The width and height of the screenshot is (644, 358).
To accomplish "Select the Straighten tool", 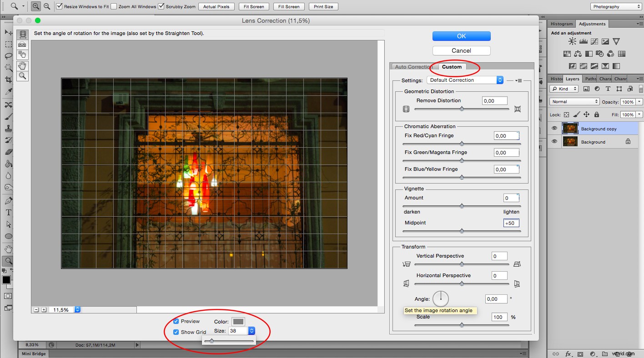I will click(x=22, y=44).
